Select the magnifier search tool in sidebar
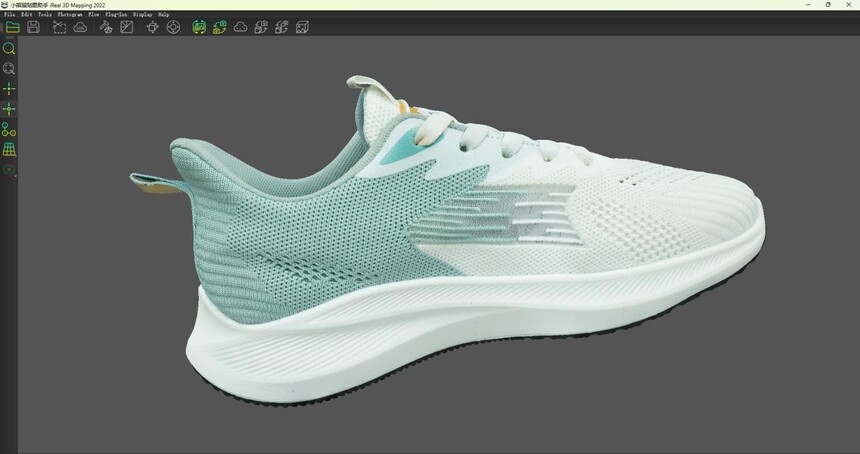Viewport: 860px width, 454px height. pos(9,48)
